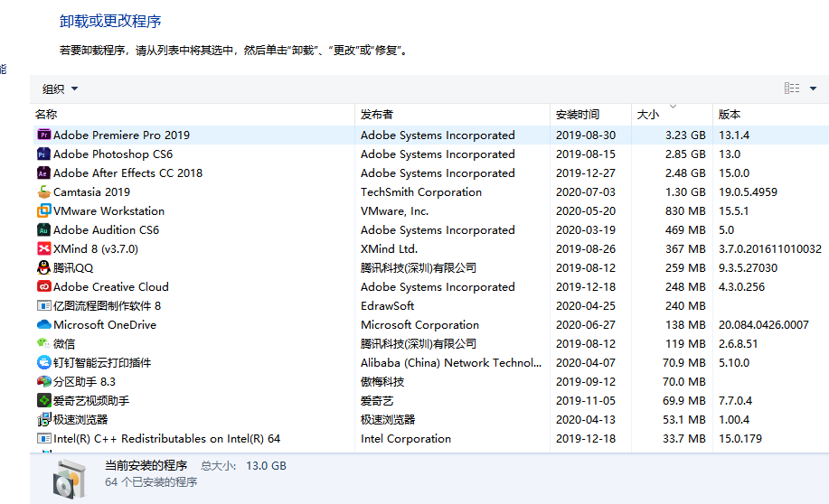Expand the view options dropdown arrow
This screenshot has width=829, height=504.
click(x=813, y=89)
